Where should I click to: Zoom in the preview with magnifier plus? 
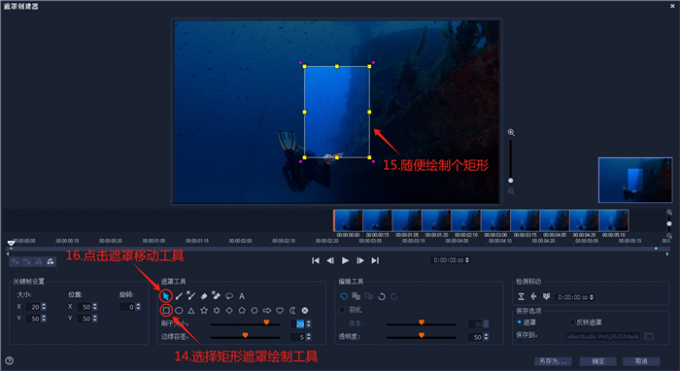pyautogui.click(x=511, y=132)
